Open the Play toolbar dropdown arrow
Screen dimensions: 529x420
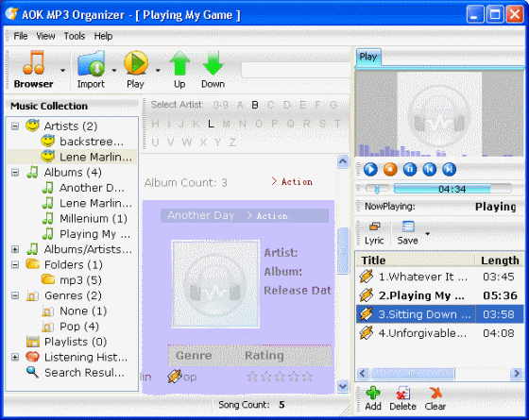[158, 71]
